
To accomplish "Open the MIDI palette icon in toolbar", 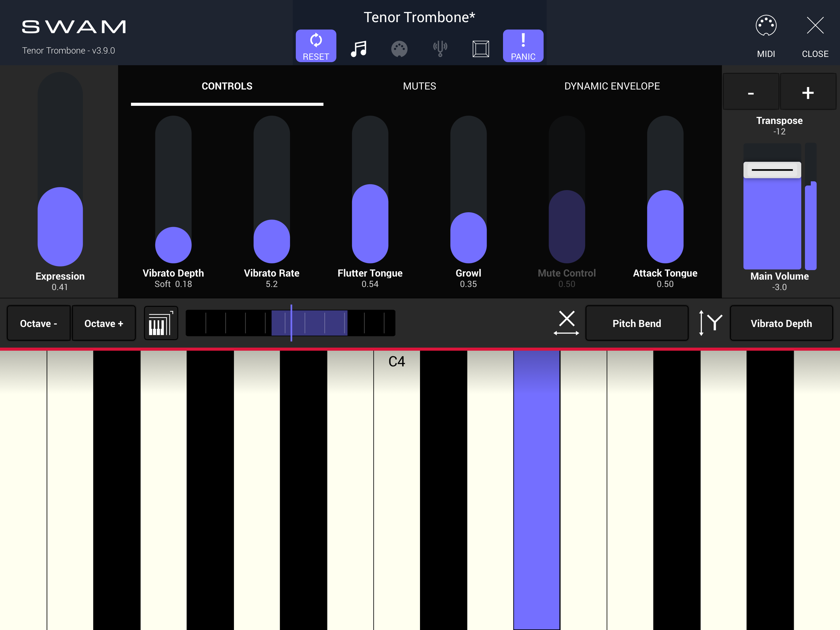I will [399, 49].
